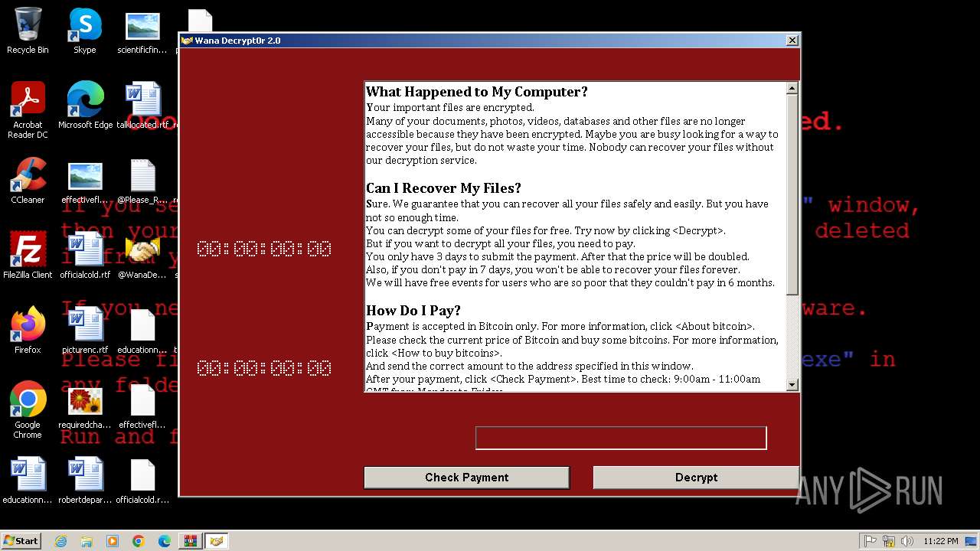Select the blank effectivefl file beside requiredcha
This screenshot has width=980, height=551.
pyautogui.click(x=142, y=406)
